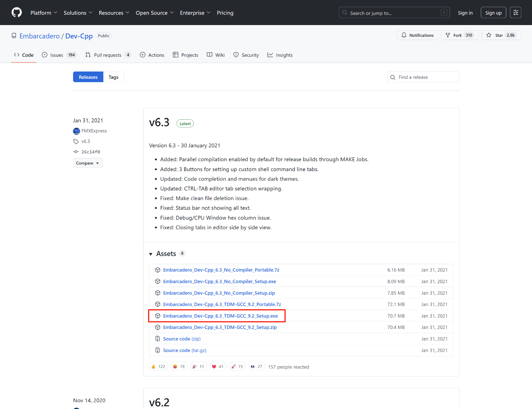This screenshot has height=409, width=532.
Task: Expand the Resources menu
Action: click(114, 13)
